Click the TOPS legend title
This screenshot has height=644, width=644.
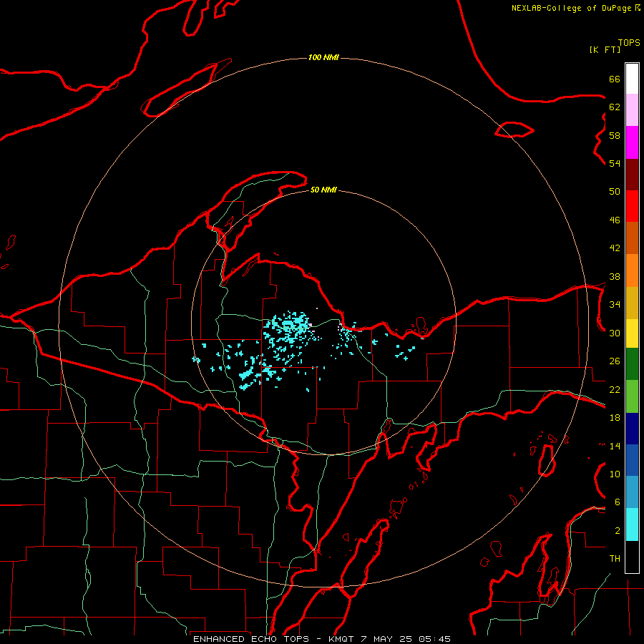click(x=629, y=43)
